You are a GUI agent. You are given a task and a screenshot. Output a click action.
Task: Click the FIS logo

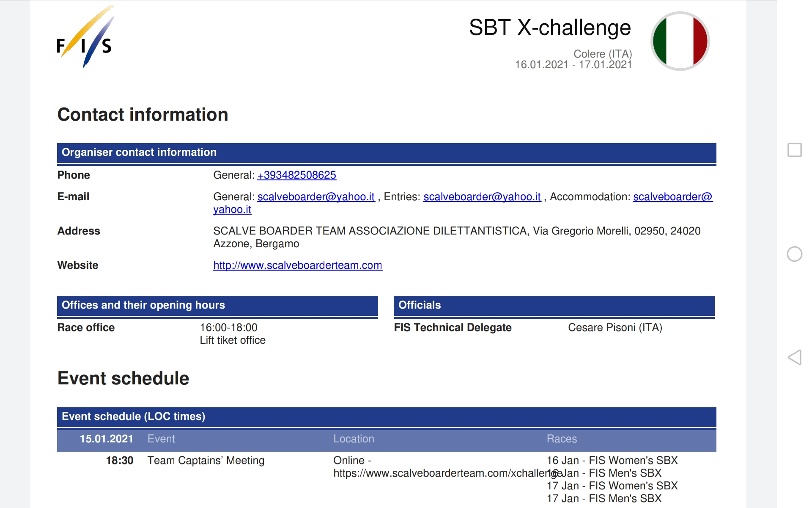point(85,37)
